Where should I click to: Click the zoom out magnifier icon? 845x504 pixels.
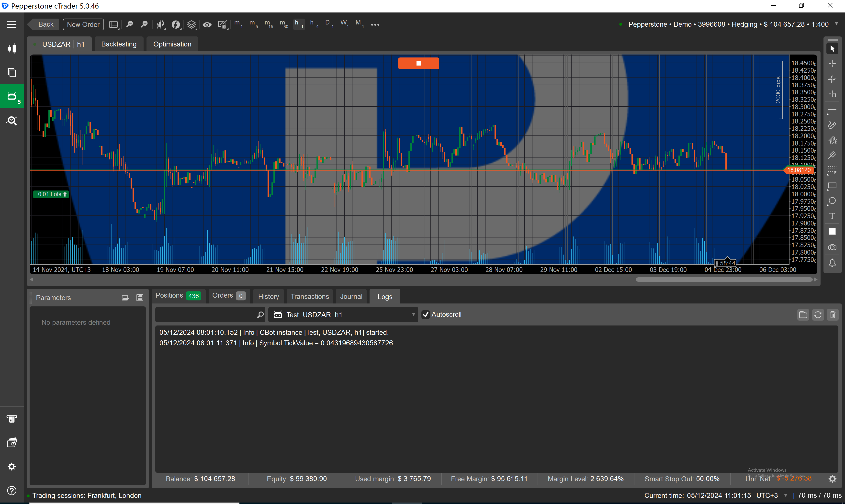point(129,24)
